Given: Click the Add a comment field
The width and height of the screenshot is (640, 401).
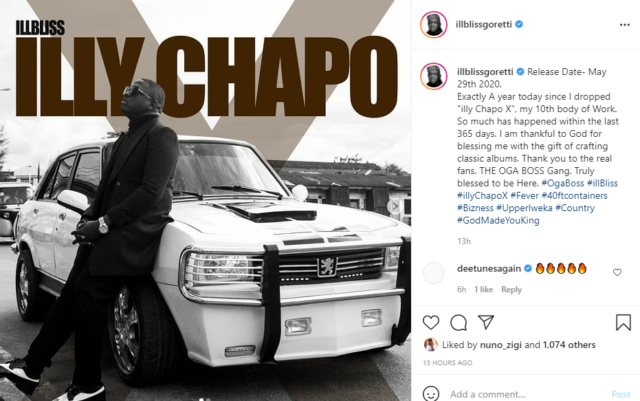Looking at the screenshot, I should click(x=527, y=394).
